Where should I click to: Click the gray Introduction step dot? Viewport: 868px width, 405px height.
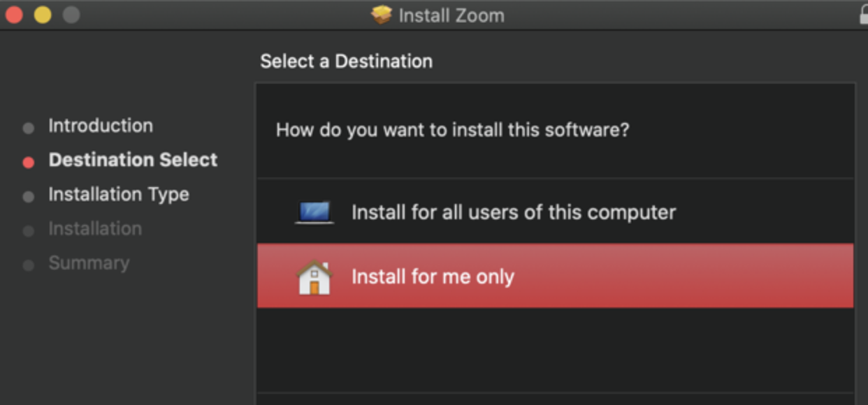click(29, 126)
